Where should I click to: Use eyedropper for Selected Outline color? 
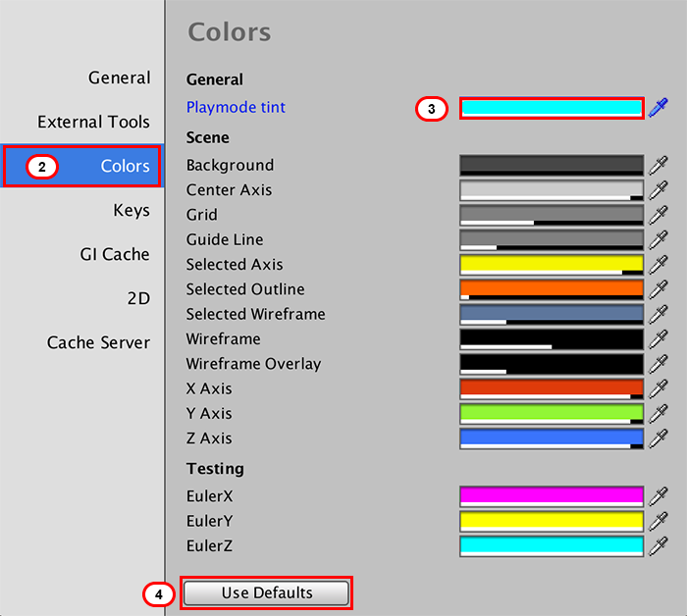659,289
